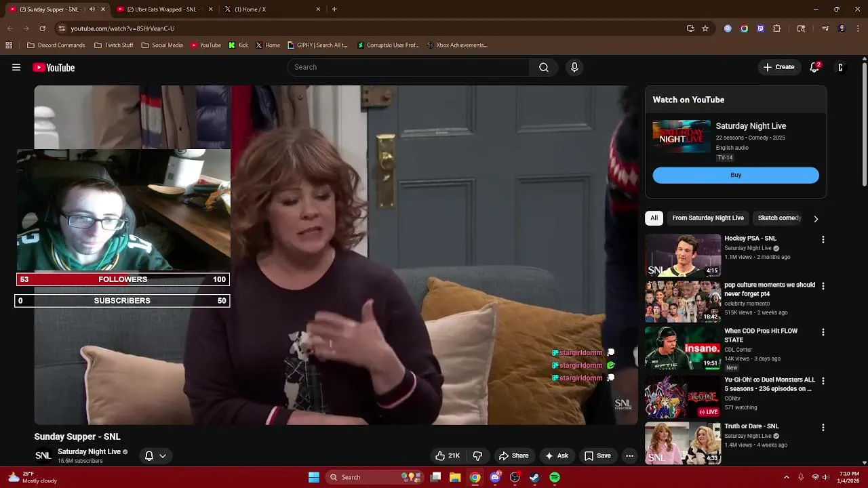Screen dimensions: 868x488
Task: Open the Chrome profile avatar
Action: tap(842, 28)
